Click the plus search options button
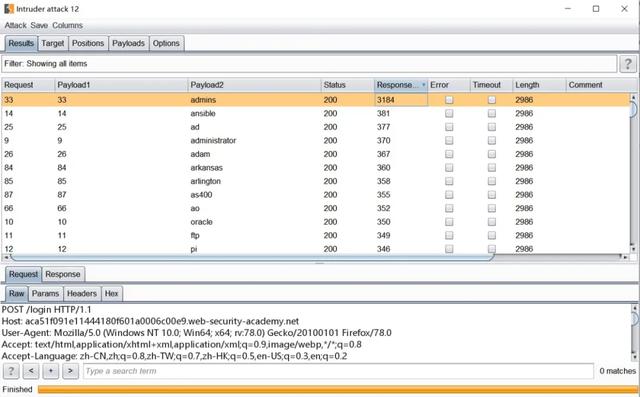Screen dimensions: 640x397 pos(51,371)
